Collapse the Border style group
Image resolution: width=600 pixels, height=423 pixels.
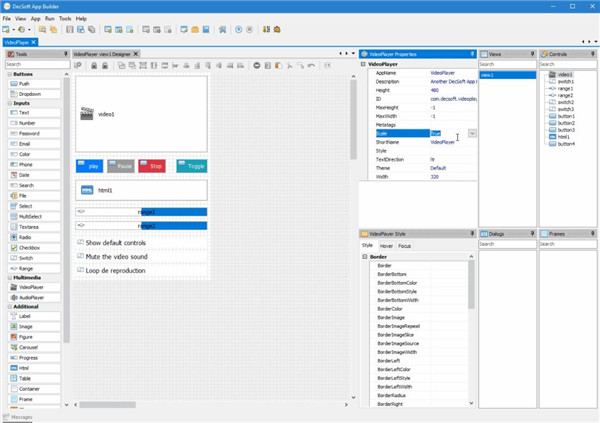364,257
